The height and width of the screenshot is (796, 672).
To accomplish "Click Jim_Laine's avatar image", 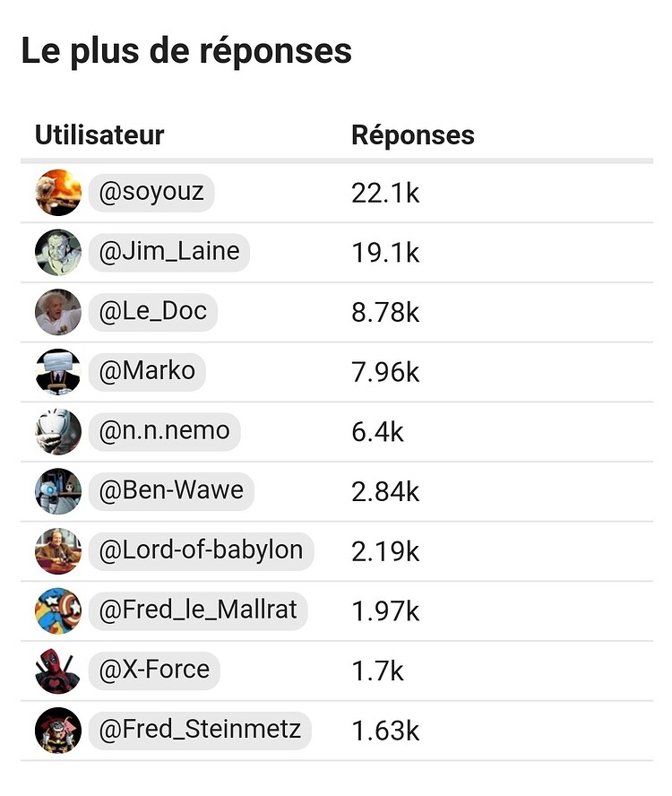I will click(58, 252).
